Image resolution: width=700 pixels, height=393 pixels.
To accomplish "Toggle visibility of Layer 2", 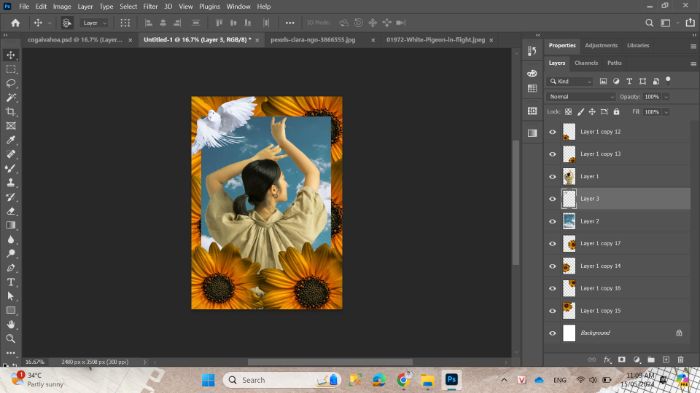I will tap(553, 221).
